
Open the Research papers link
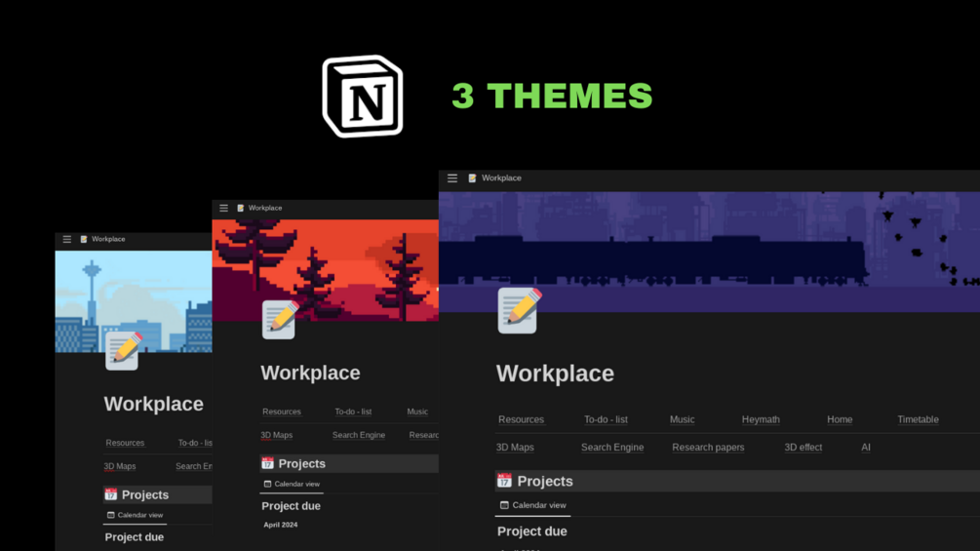[708, 448]
